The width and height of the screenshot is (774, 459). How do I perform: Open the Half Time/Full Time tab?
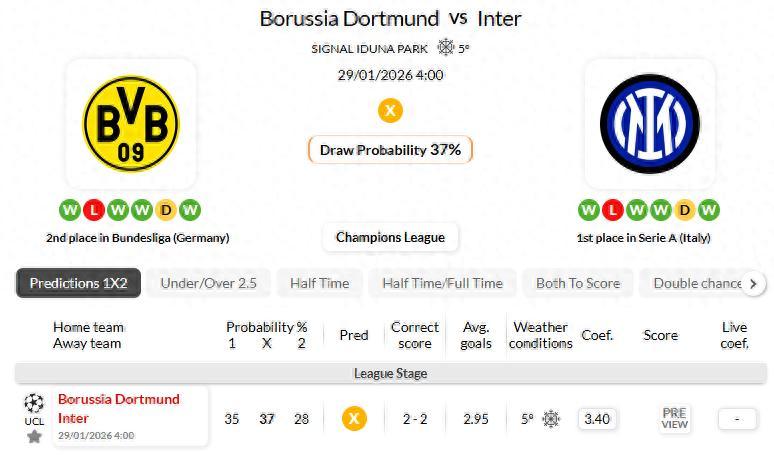(x=442, y=283)
